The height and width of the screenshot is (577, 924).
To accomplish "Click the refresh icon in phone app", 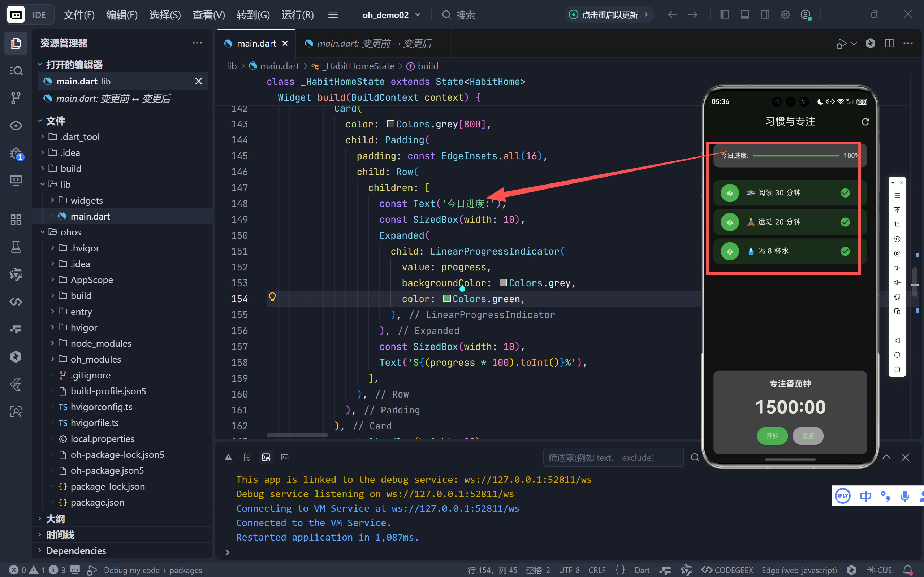I will tap(865, 122).
